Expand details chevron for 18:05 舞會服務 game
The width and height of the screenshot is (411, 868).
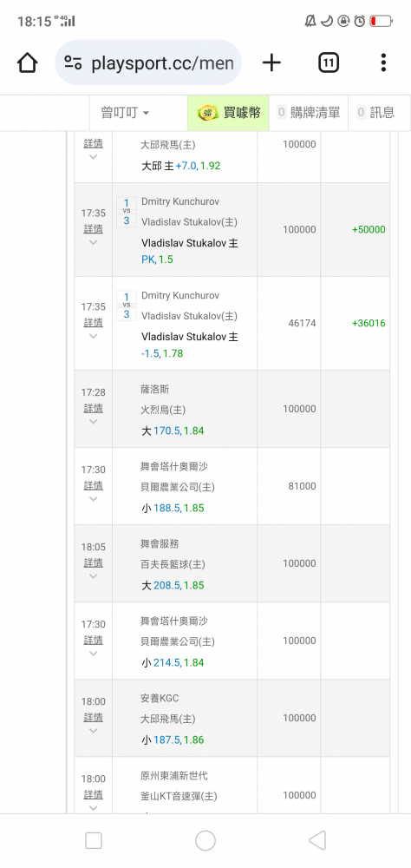pyautogui.click(x=93, y=576)
